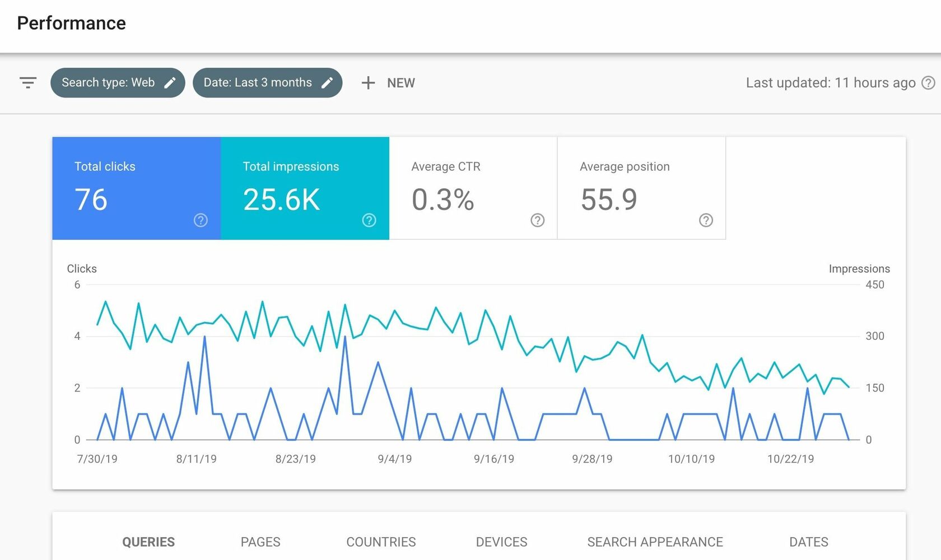The width and height of the screenshot is (941, 560).
Task: Click the plus icon beside NEW
Action: (368, 83)
